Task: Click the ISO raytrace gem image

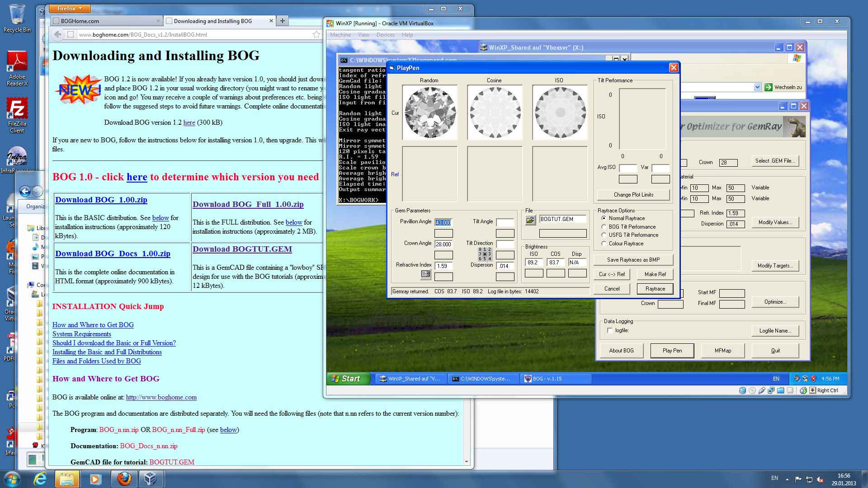Action: click(560, 112)
